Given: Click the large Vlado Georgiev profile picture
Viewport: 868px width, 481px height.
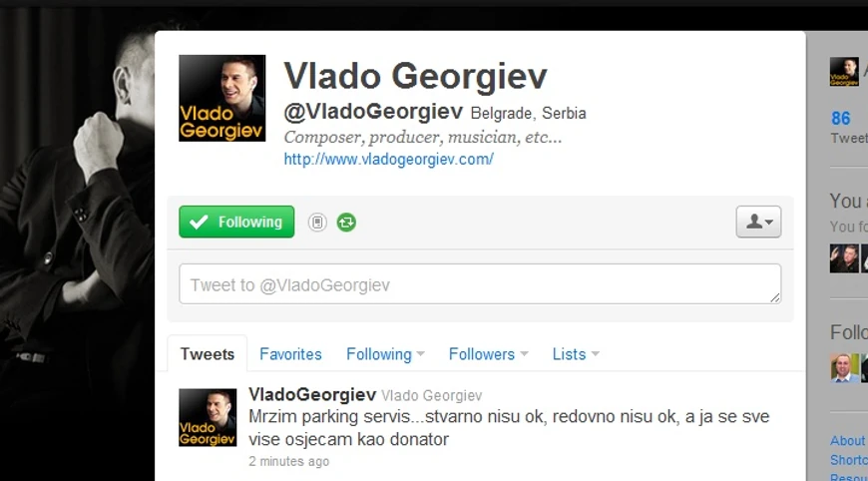Looking at the screenshot, I should coord(221,98).
